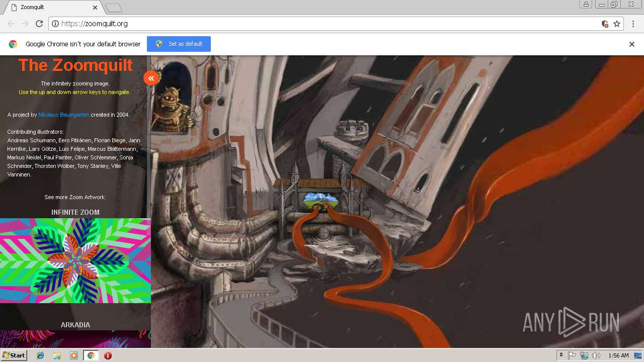Go back using the browser back arrow
Viewport: 644px width, 362px height.
coord(11,24)
